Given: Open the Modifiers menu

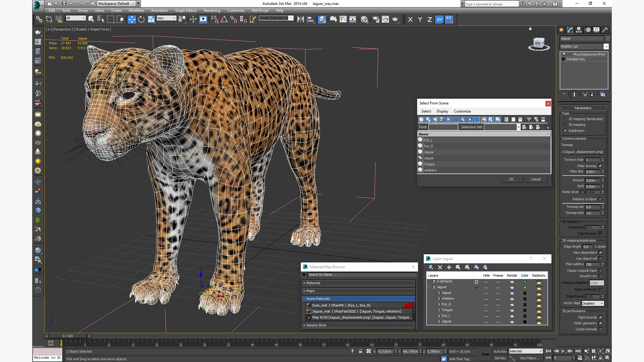Looking at the screenshot, I should (x=136, y=11).
